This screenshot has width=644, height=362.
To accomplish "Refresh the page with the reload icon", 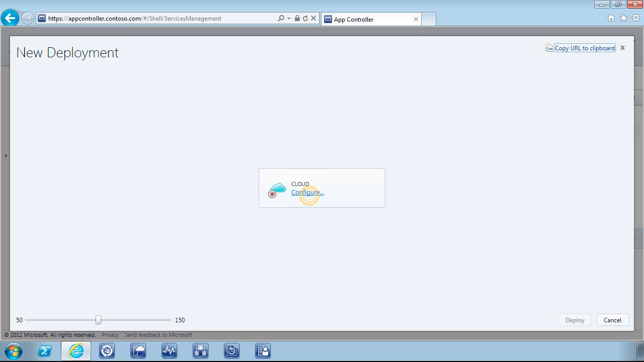I will pos(305,18).
